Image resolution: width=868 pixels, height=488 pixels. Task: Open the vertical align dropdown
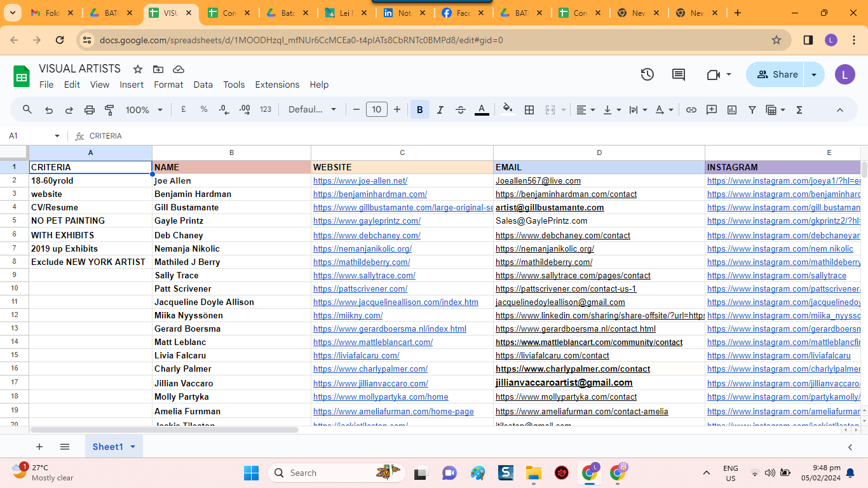click(611, 109)
